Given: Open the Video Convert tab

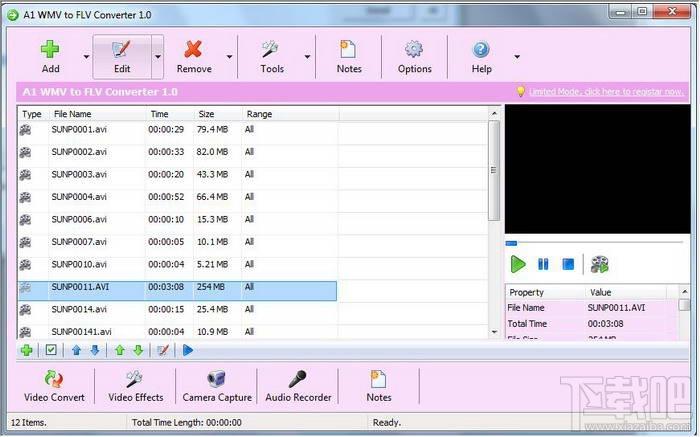Looking at the screenshot, I should pos(54,386).
